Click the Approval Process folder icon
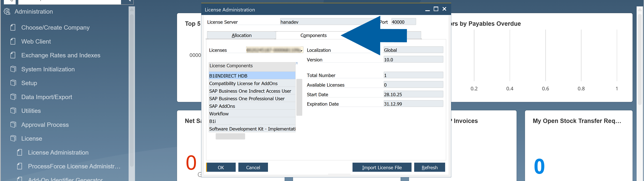The image size is (644, 181). tap(13, 125)
